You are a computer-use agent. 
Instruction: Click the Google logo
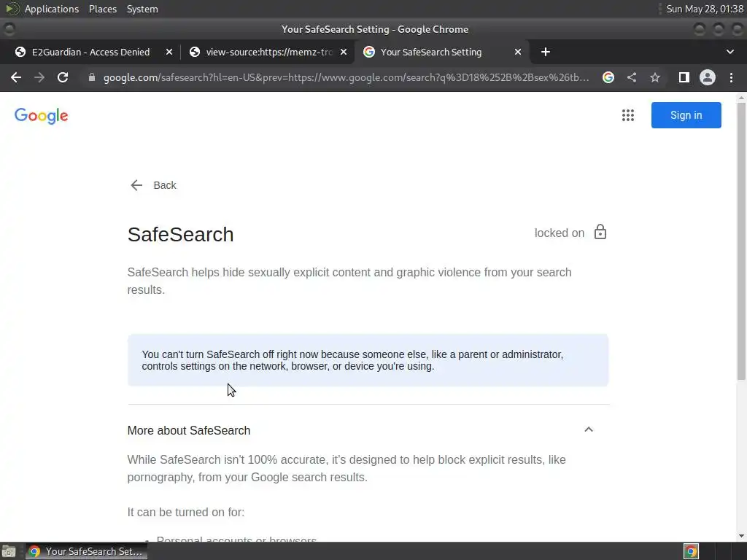pos(42,116)
